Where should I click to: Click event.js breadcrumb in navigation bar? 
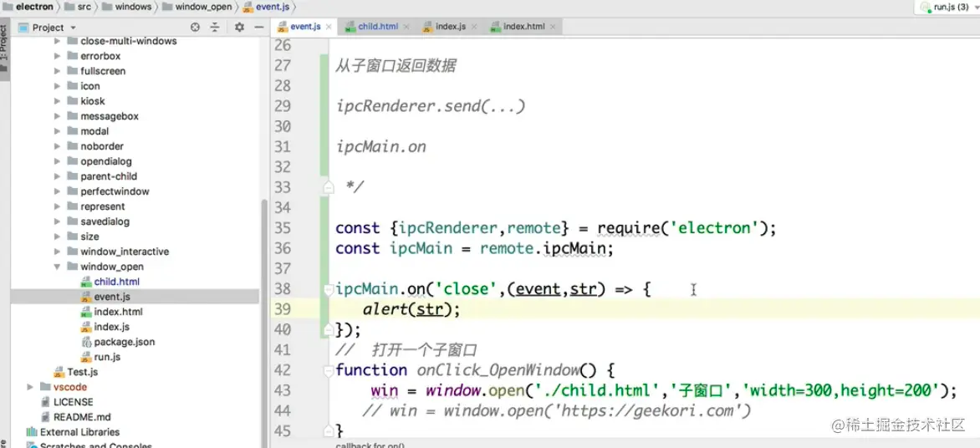pos(268,7)
